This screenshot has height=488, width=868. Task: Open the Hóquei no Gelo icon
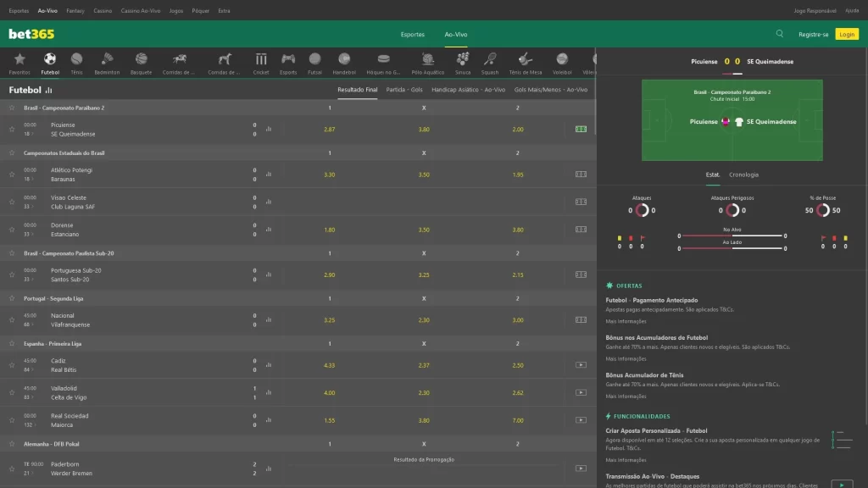coord(383,63)
